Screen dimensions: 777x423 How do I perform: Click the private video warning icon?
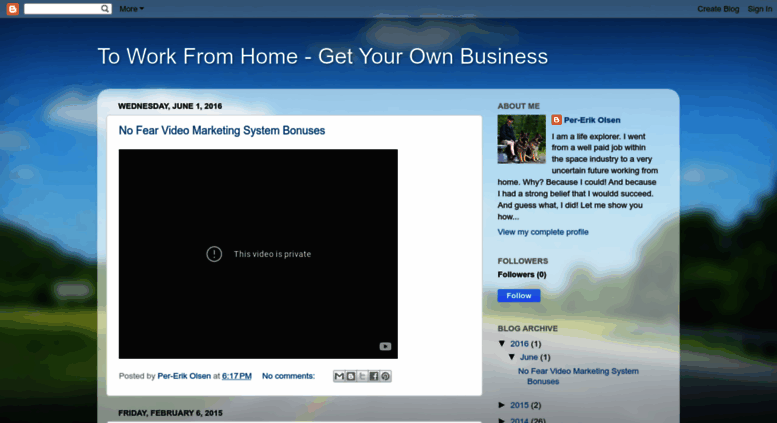coord(214,254)
